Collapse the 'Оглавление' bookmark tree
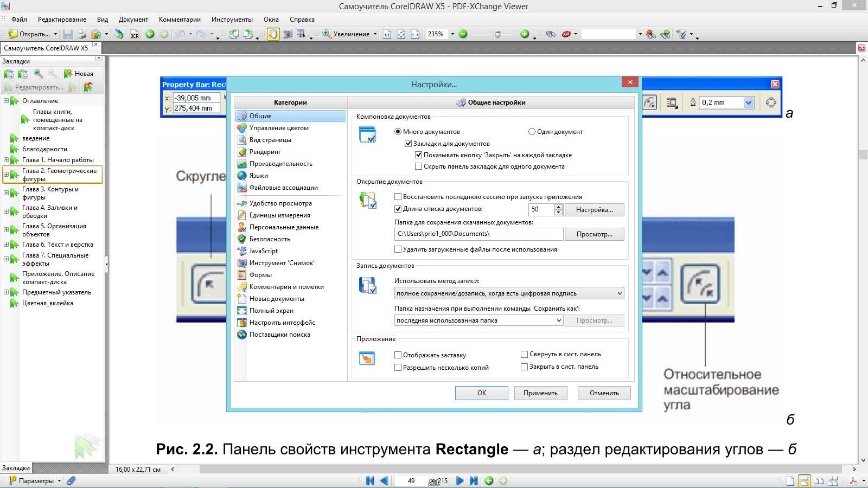The image size is (868, 488). 6,101
